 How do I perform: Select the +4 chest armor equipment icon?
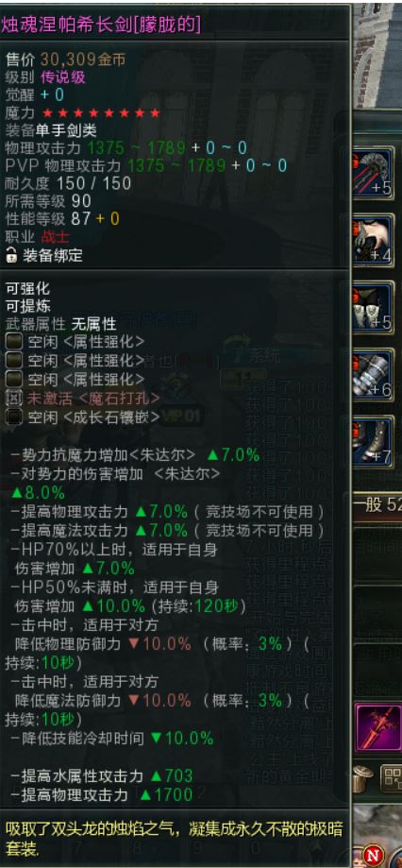(x=374, y=241)
